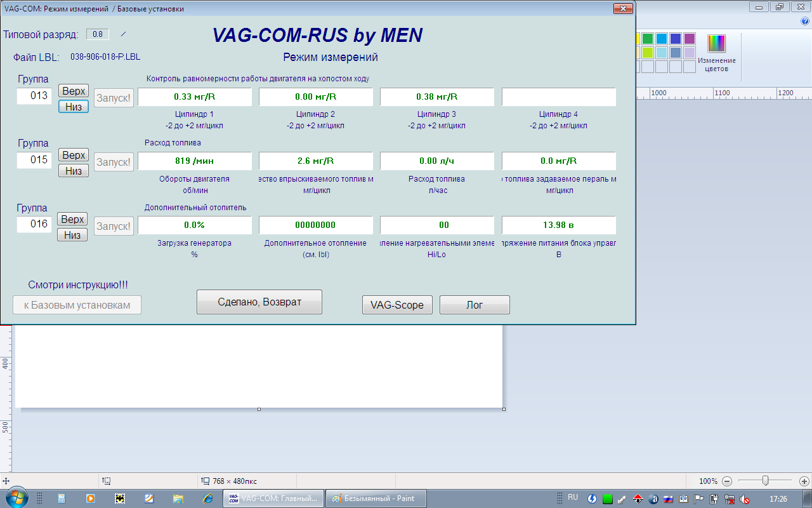Viewport: 812px width, 508px height.
Task: Click the fuel consumption value 0.00 л/ч
Action: pyautogui.click(x=437, y=161)
